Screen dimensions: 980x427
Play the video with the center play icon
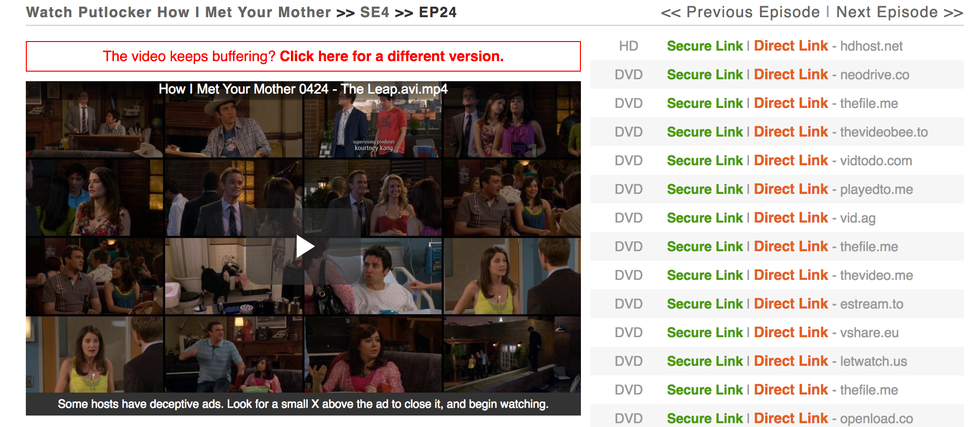[x=304, y=247]
